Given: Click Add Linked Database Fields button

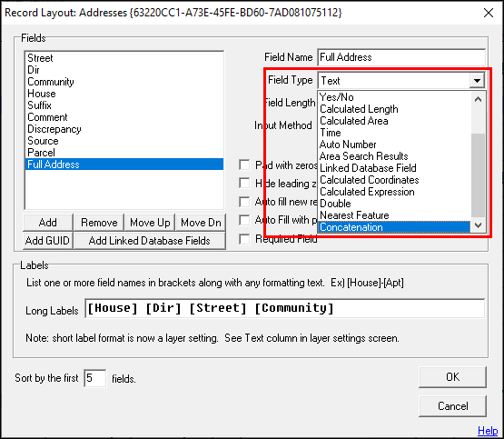Looking at the screenshot, I should coord(150,241).
